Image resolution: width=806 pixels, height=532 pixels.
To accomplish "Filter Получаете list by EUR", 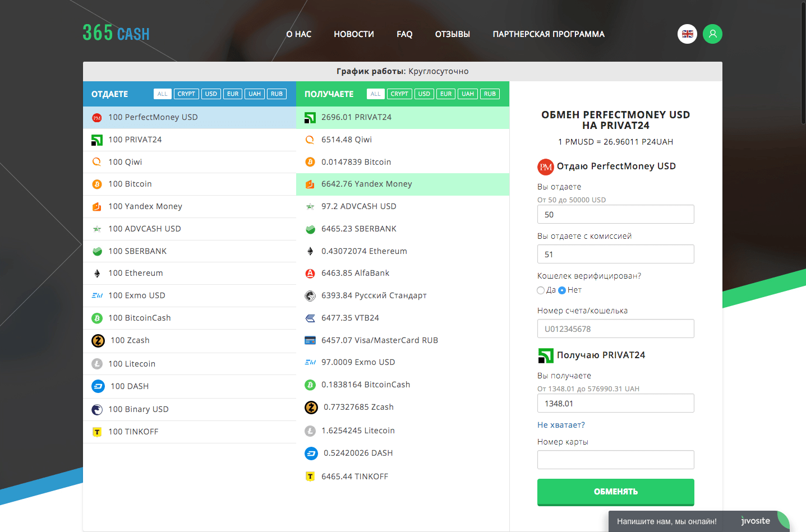I will pyautogui.click(x=446, y=94).
